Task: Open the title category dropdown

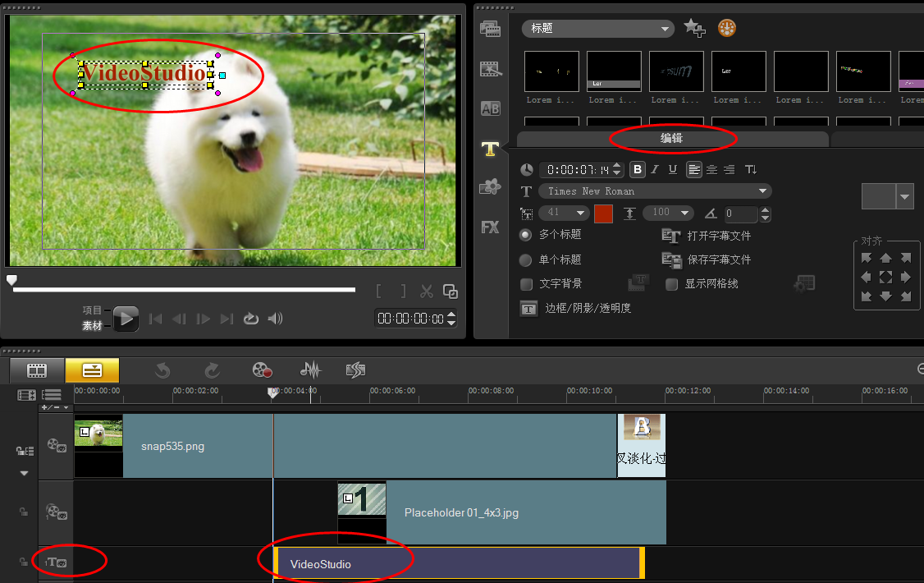Action: tap(598, 28)
